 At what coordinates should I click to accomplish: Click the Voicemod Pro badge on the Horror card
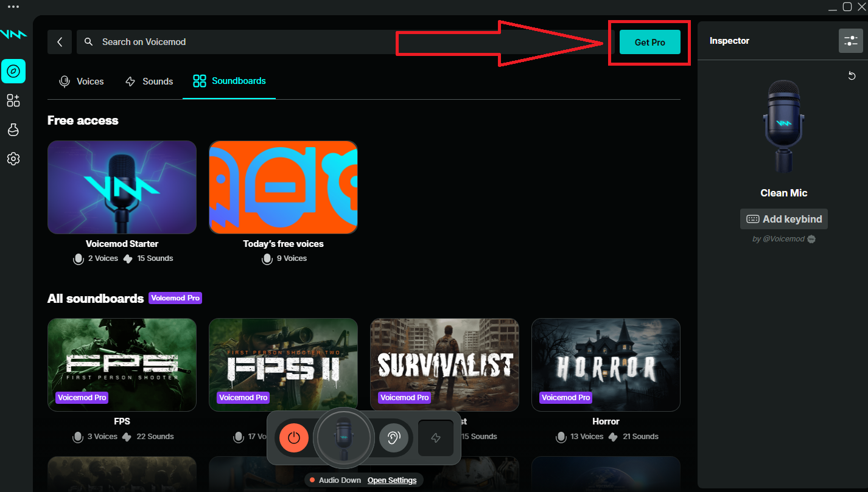(x=566, y=397)
